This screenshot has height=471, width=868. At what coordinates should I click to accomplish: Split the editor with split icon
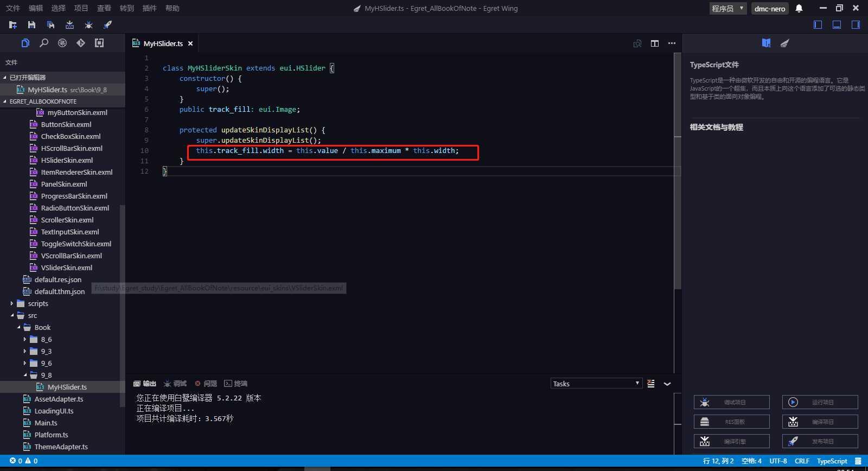point(655,43)
